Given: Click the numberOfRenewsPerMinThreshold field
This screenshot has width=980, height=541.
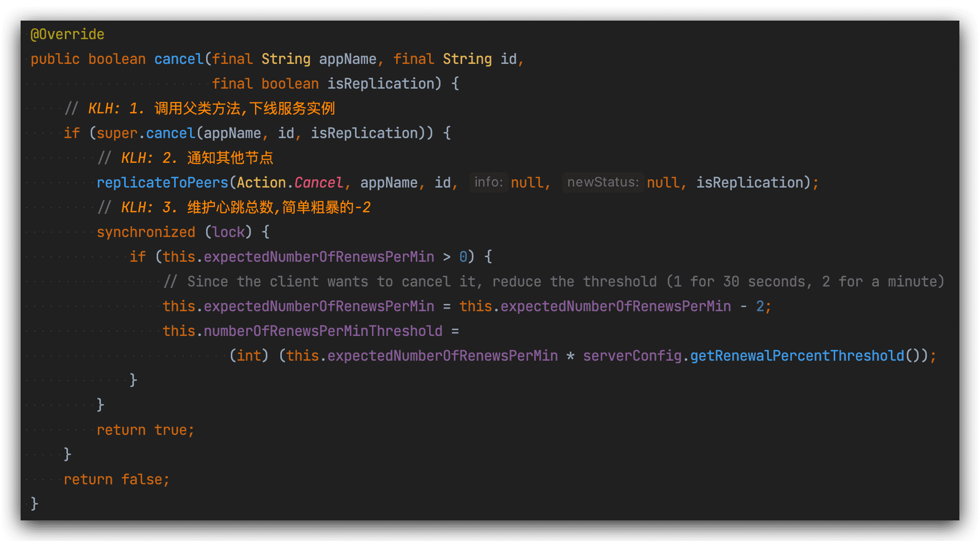Looking at the screenshot, I should point(323,331).
